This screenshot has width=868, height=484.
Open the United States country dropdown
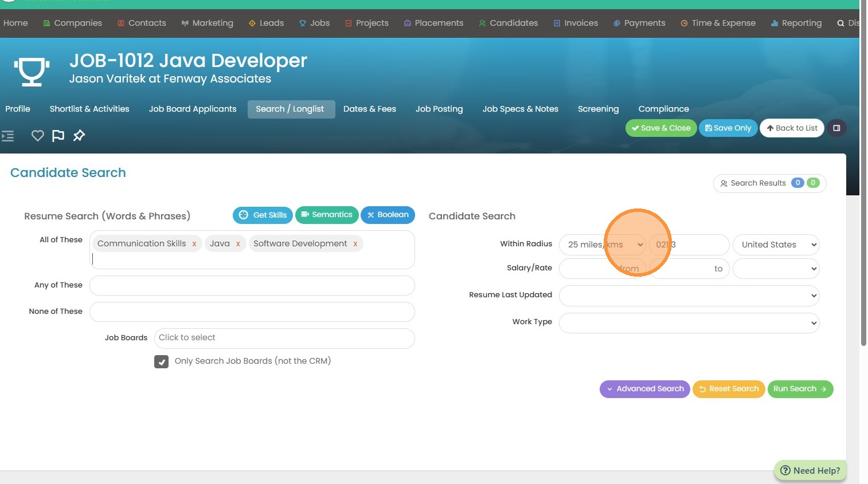[x=776, y=245]
